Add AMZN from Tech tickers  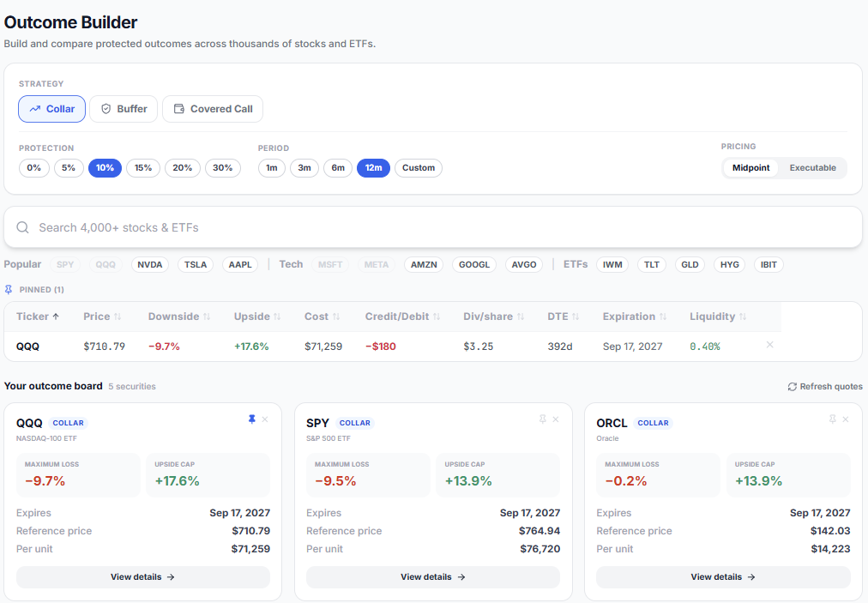(x=424, y=265)
